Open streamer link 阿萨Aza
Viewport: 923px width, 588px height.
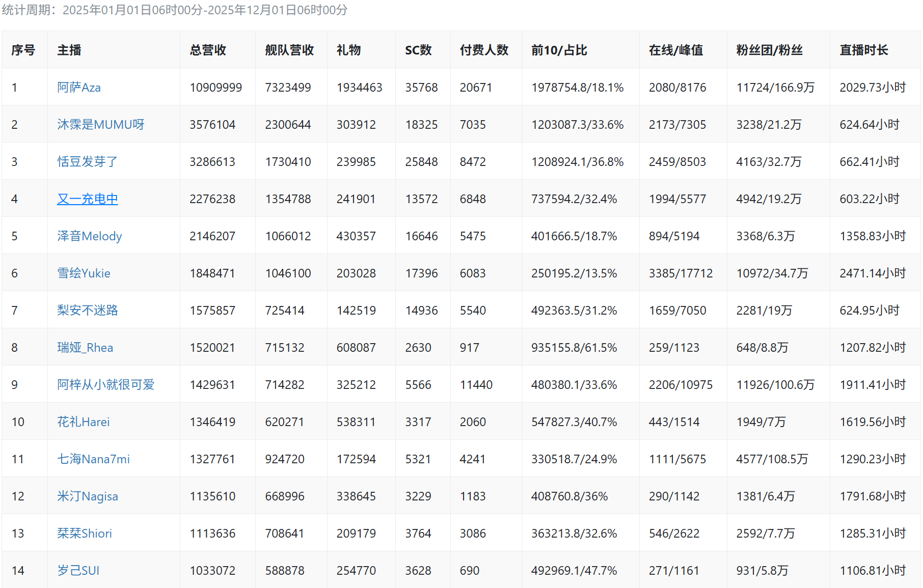tap(78, 88)
